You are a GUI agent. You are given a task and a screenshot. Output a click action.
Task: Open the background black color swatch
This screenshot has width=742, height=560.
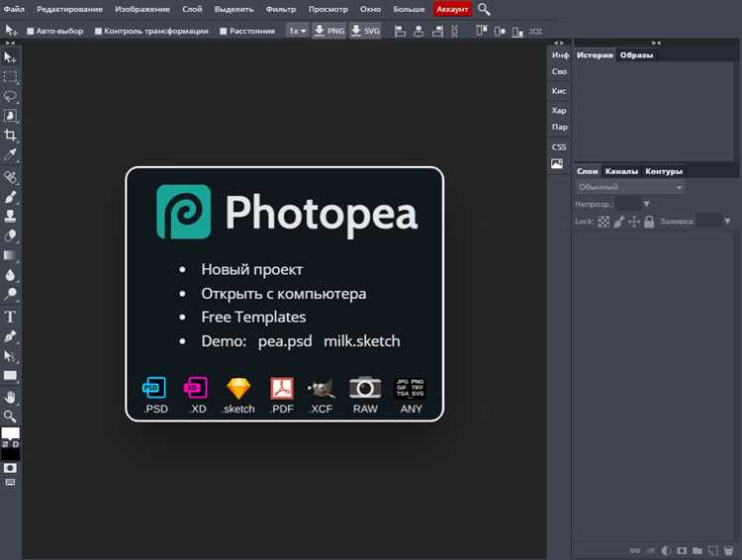(10, 454)
